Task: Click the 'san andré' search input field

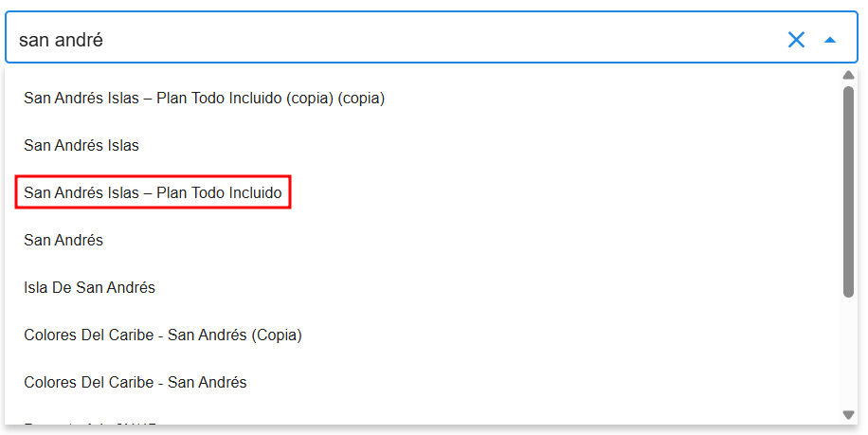Action: point(379,40)
